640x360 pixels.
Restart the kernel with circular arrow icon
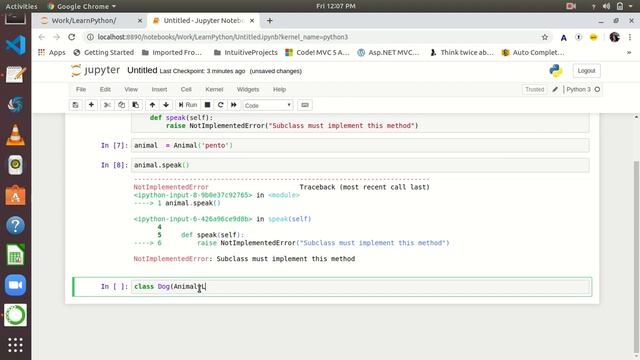click(221, 105)
